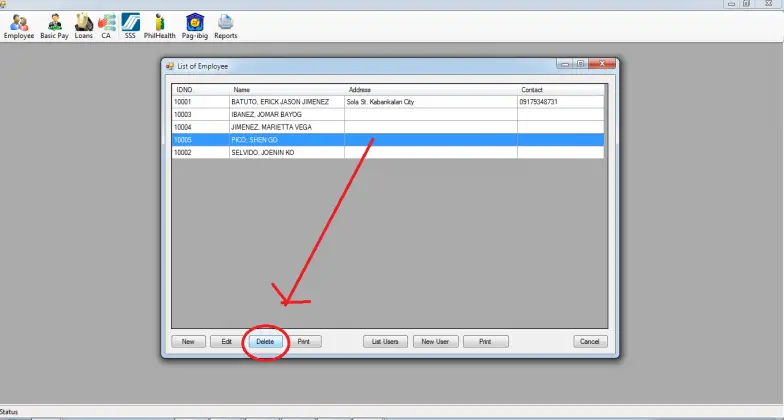Open the PhilHealth toolbar icon

[x=160, y=26]
